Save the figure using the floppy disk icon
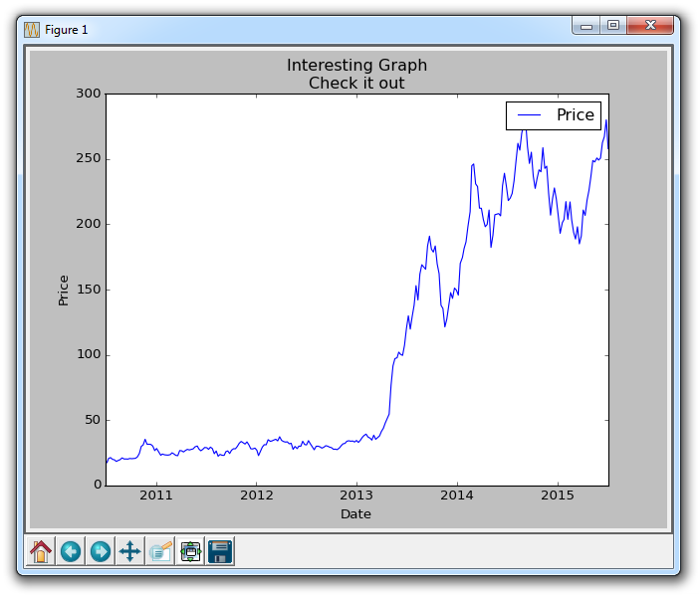The image size is (700, 596). pos(220,551)
